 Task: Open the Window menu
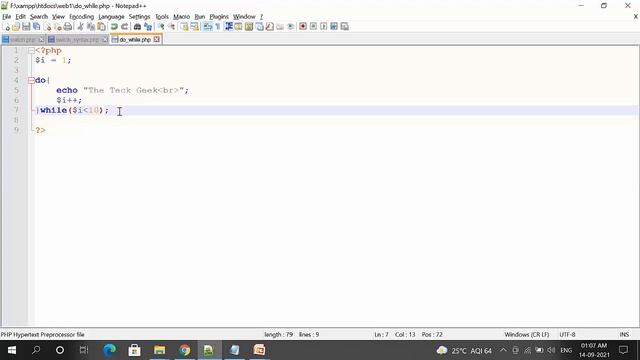click(244, 17)
